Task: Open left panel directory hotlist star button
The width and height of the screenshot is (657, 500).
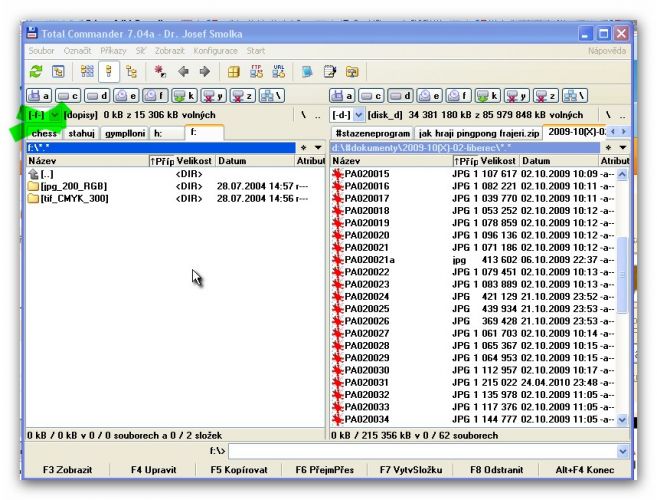Action: click(x=304, y=148)
